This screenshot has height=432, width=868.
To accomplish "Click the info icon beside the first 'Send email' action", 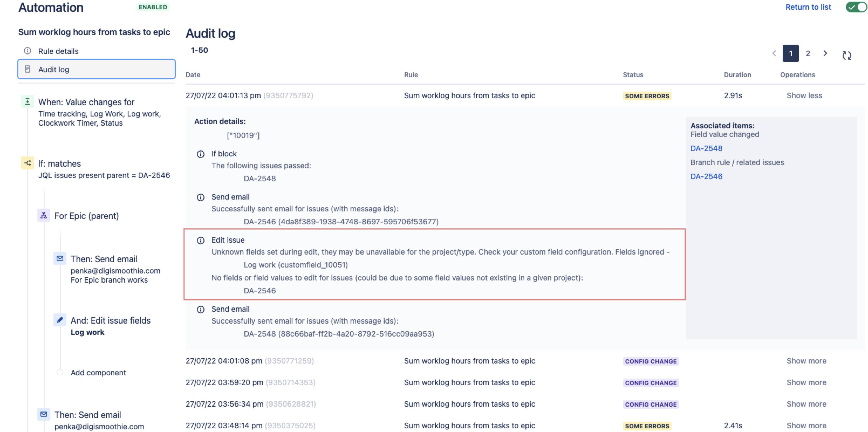I will (x=200, y=197).
